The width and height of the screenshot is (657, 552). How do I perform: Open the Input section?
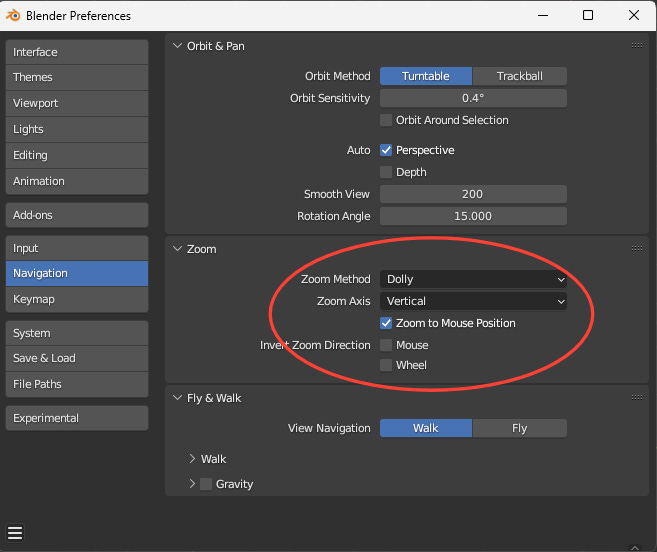point(77,248)
